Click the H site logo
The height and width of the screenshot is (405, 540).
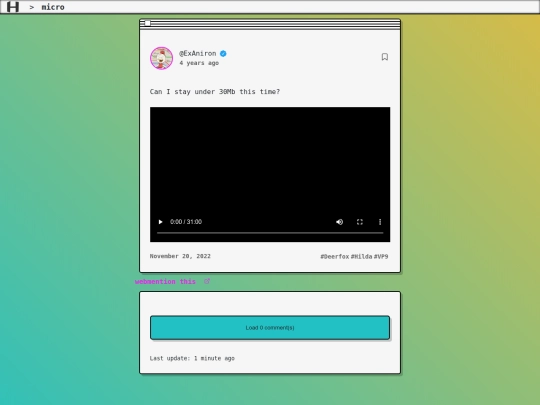(13, 7)
